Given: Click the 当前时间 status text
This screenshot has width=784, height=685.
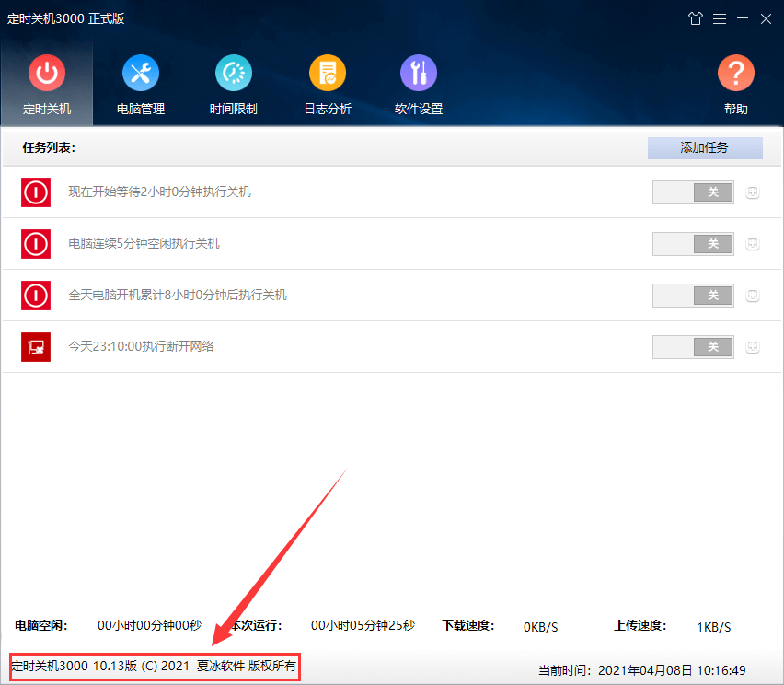Looking at the screenshot, I should (x=642, y=670).
